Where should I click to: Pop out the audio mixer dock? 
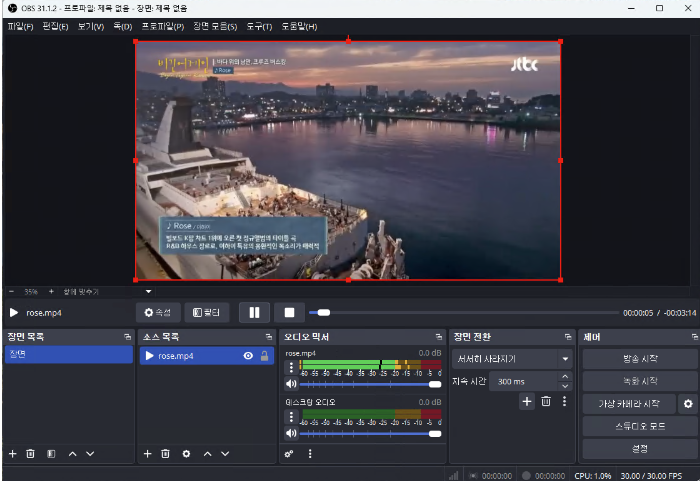point(439,337)
